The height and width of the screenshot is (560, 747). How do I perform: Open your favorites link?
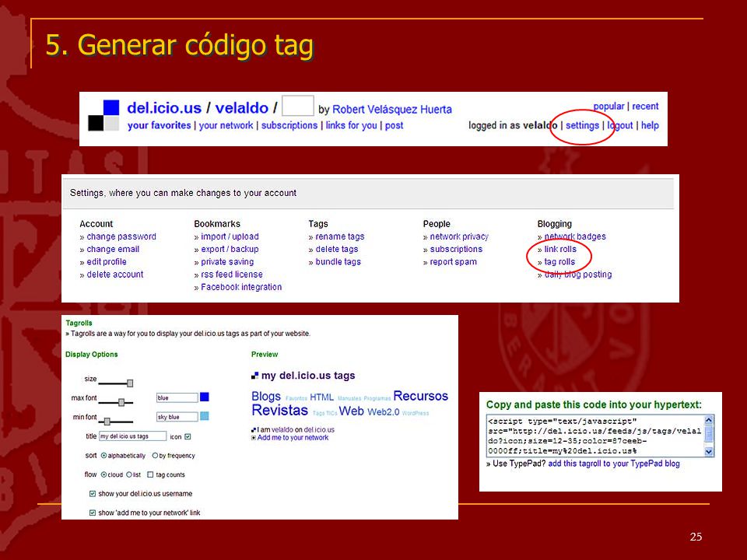pyautogui.click(x=159, y=125)
